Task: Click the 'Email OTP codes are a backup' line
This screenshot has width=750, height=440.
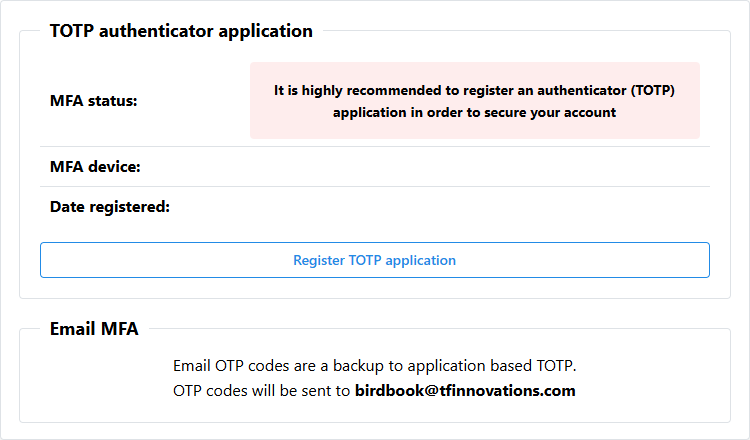Action: click(x=374, y=365)
